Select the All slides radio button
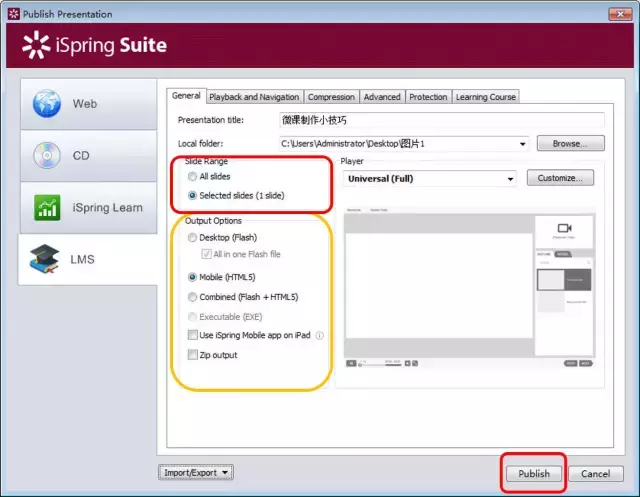Screen dimensions: 640x497 click(192, 176)
